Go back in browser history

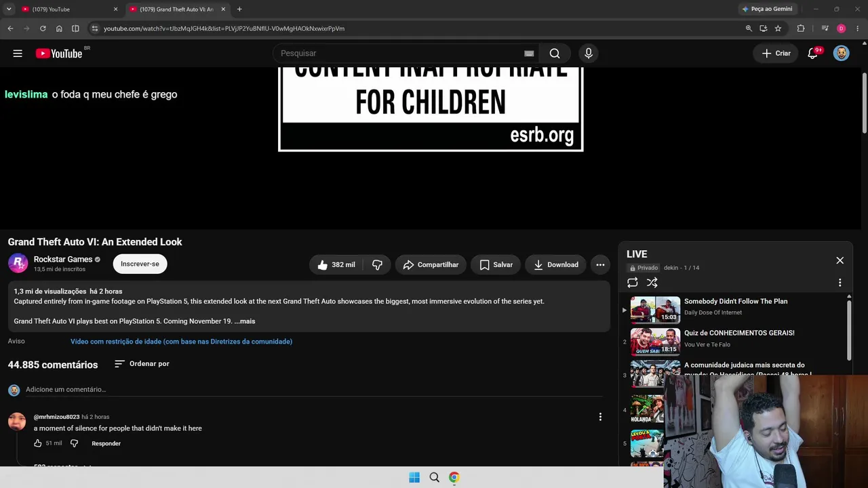[x=10, y=28]
